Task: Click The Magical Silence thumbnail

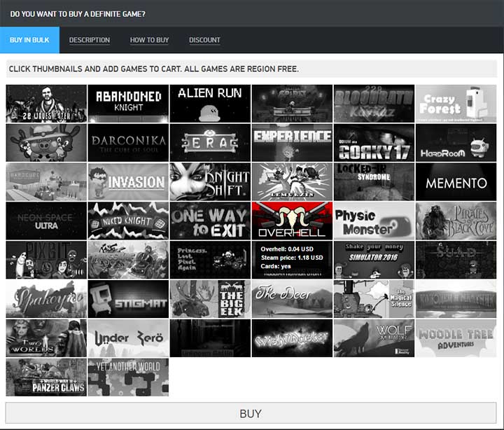Action: click(x=374, y=299)
